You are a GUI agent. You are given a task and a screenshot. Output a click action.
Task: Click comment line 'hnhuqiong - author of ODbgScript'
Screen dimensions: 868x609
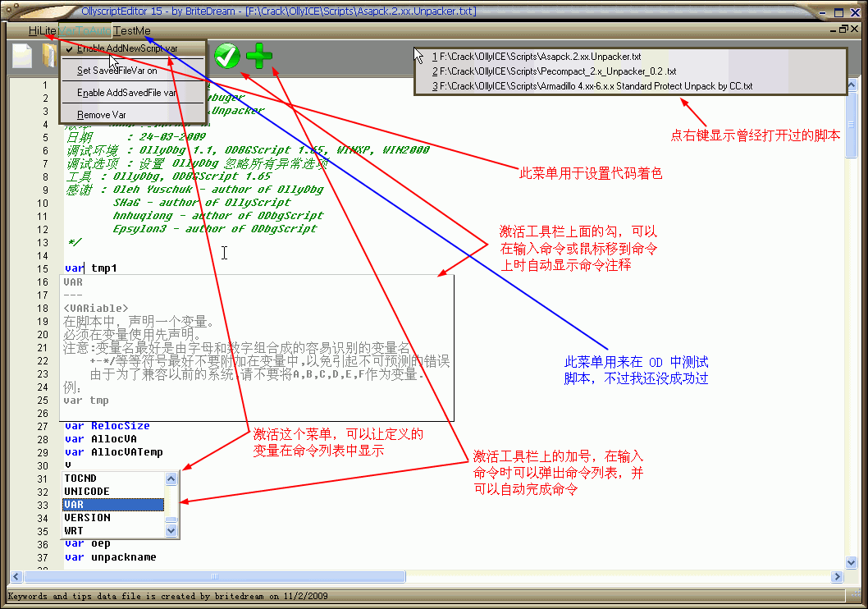[x=218, y=215]
